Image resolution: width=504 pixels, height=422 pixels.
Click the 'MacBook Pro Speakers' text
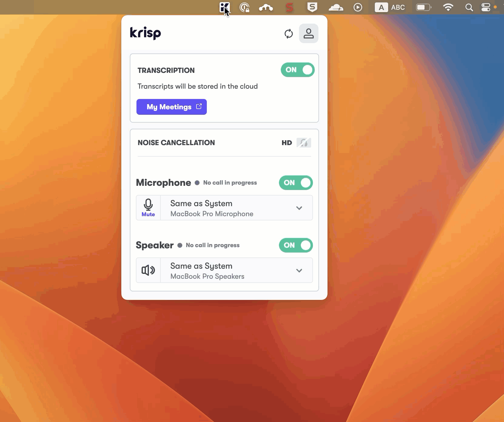click(x=207, y=276)
